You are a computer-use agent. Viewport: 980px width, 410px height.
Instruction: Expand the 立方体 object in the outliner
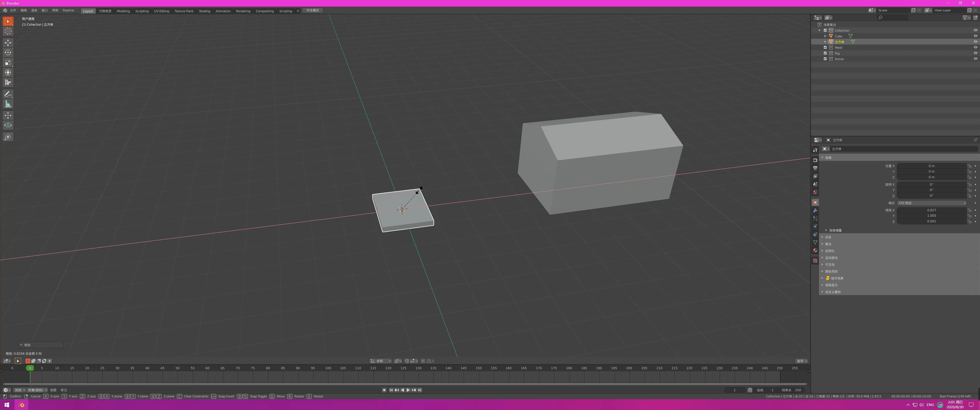click(x=826, y=42)
